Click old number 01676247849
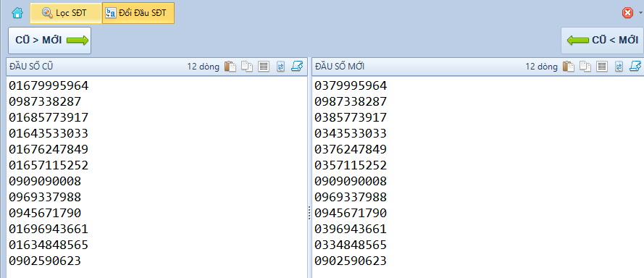The width and height of the screenshot is (644, 278). coord(49,149)
